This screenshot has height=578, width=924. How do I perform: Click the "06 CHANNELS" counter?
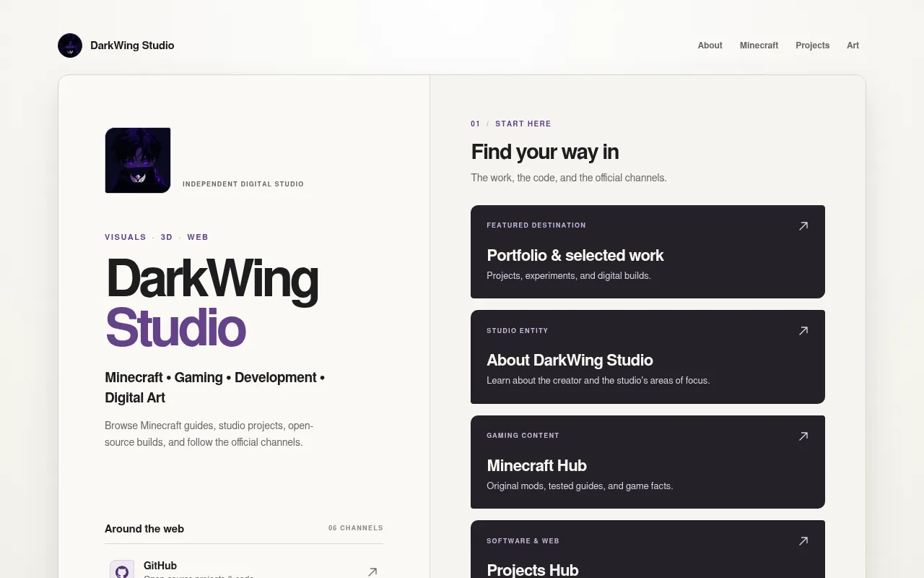click(x=356, y=528)
